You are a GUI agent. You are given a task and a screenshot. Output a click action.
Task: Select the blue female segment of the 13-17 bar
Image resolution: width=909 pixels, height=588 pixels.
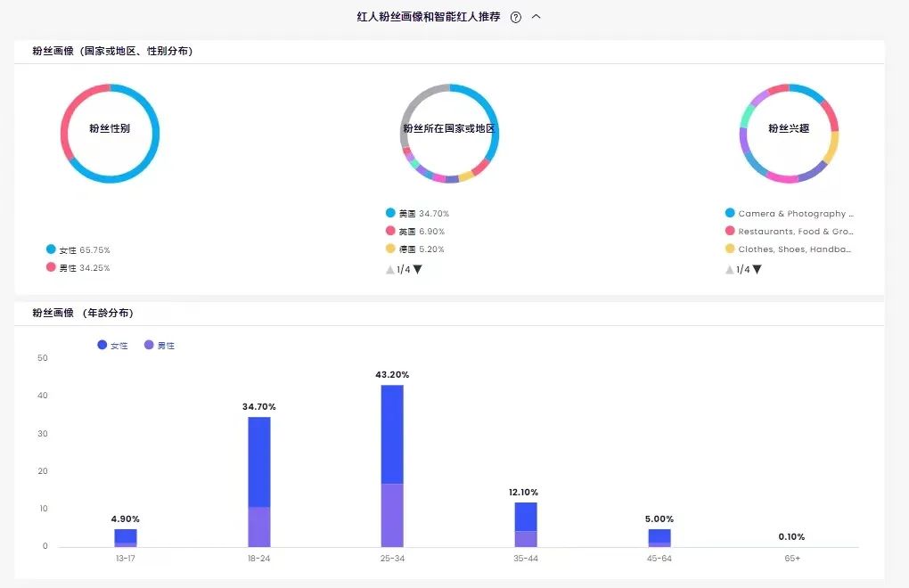tap(126, 535)
